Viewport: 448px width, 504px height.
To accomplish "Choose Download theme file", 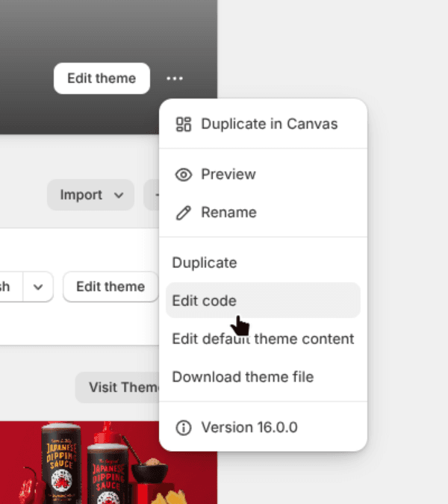I will click(264, 377).
